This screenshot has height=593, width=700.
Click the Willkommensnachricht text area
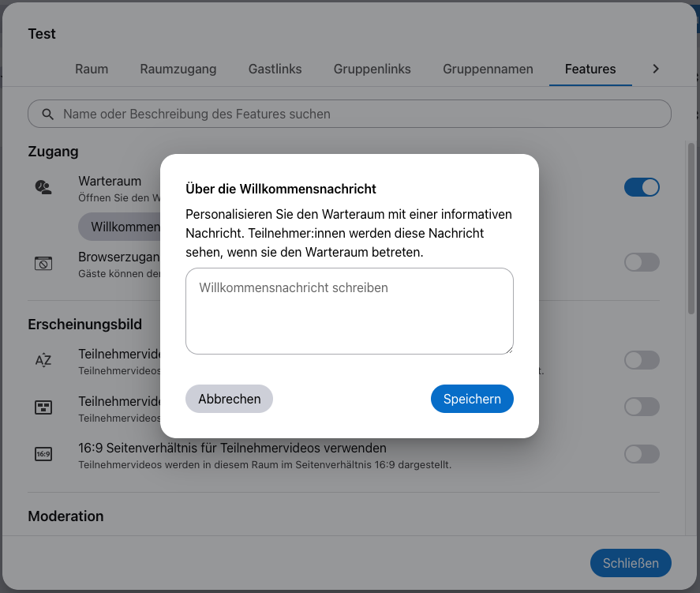coord(349,311)
